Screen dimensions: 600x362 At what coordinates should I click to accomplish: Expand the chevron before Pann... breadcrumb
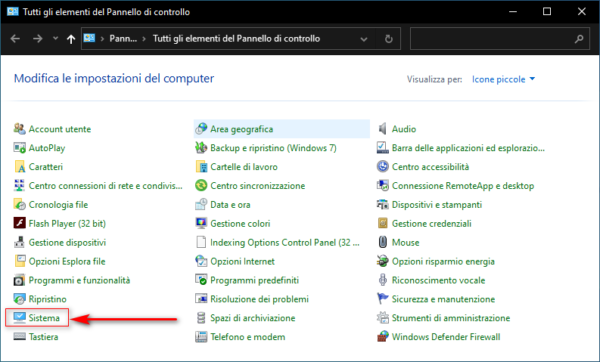[x=102, y=39]
